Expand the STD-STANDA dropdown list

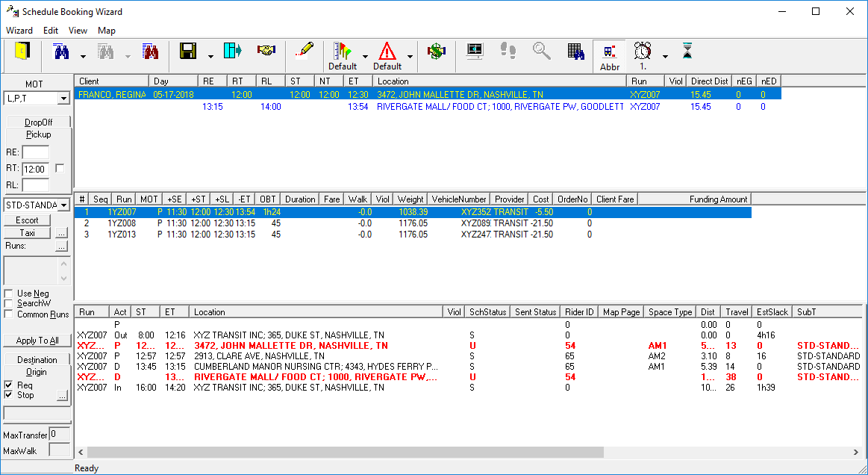63,205
